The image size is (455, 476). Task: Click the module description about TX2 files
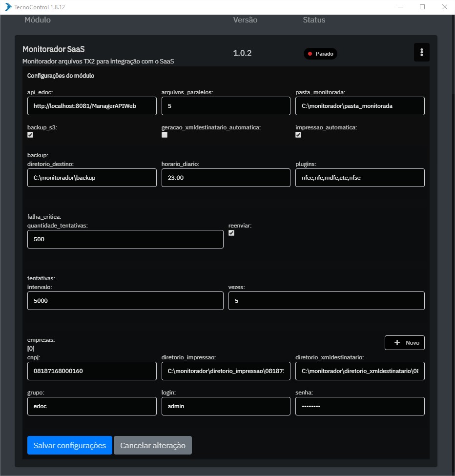pos(98,62)
